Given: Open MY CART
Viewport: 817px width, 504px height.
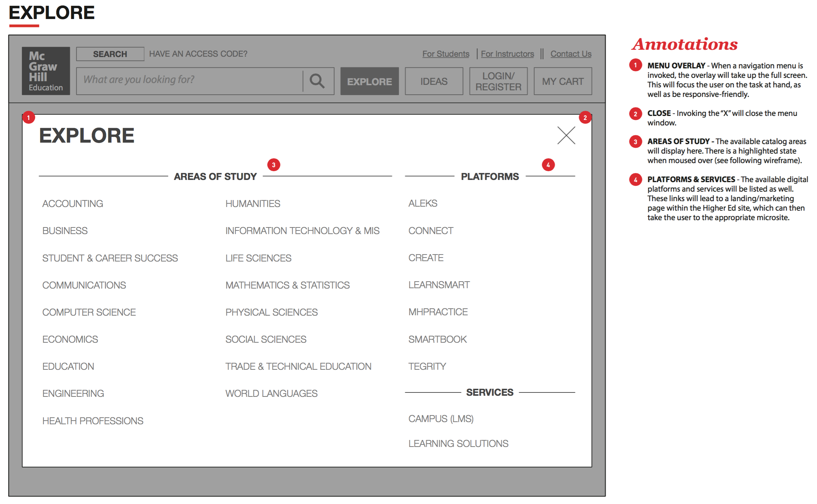Looking at the screenshot, I should (563, 81).
